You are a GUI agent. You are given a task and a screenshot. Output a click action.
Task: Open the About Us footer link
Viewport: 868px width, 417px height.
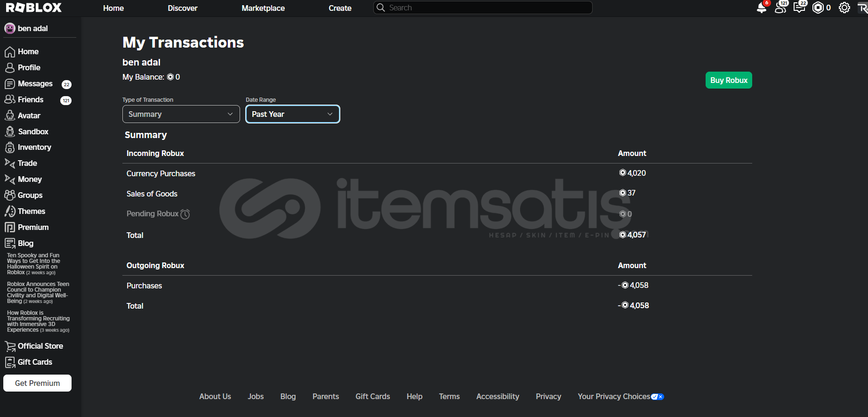(x=215, y=397)
